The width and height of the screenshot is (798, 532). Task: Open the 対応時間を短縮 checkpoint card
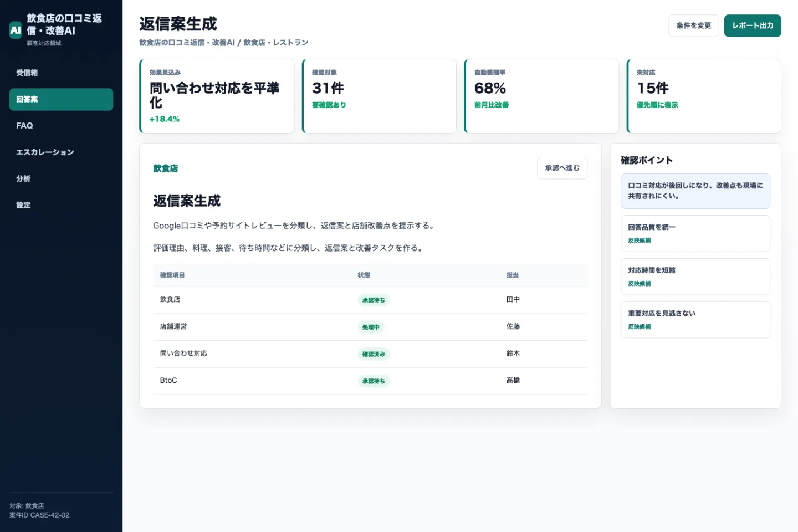(x=695, y=277)
